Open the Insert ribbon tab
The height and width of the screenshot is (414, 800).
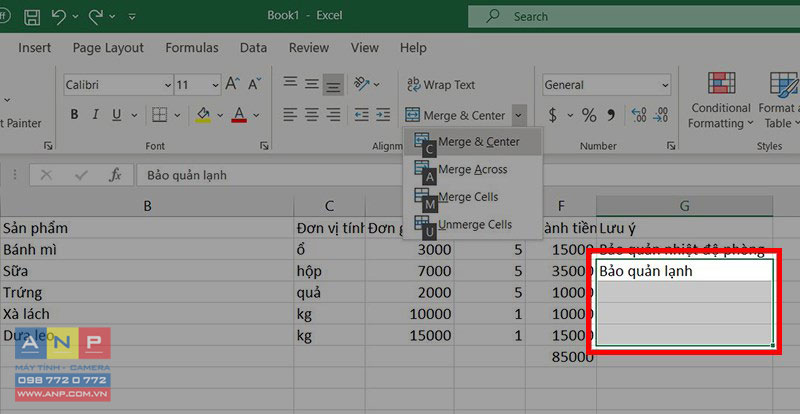pos(35,48)
